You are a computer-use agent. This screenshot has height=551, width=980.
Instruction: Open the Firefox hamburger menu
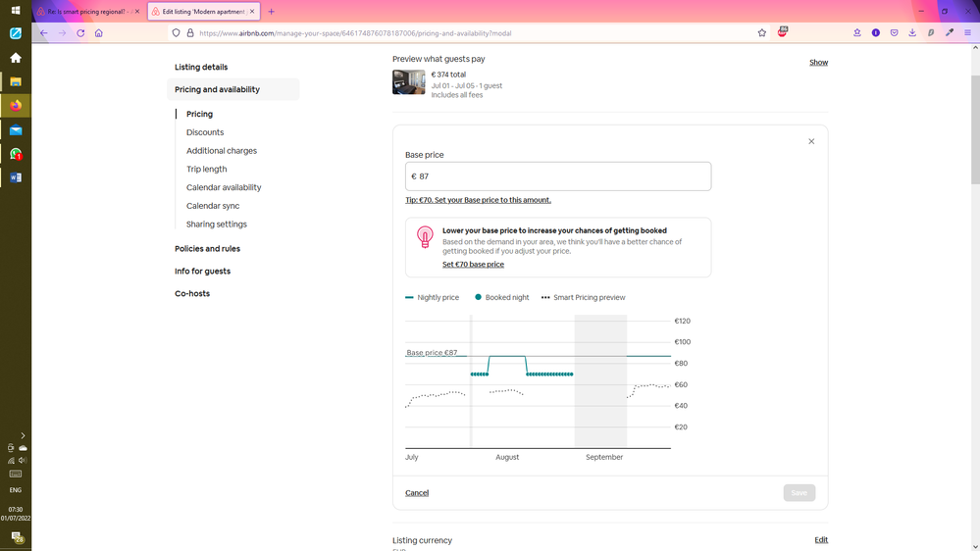967,32
